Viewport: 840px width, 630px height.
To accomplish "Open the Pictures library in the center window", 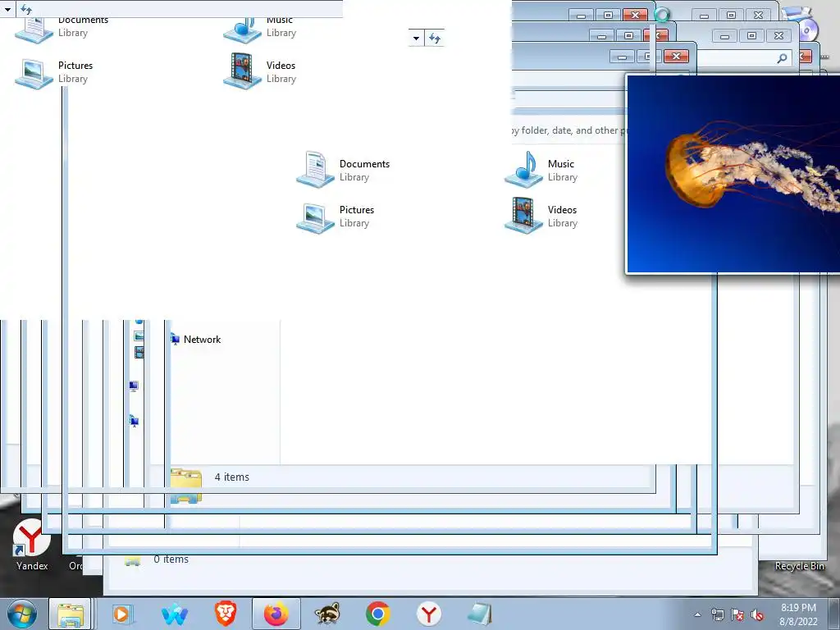I will click(x=336, y=217).
